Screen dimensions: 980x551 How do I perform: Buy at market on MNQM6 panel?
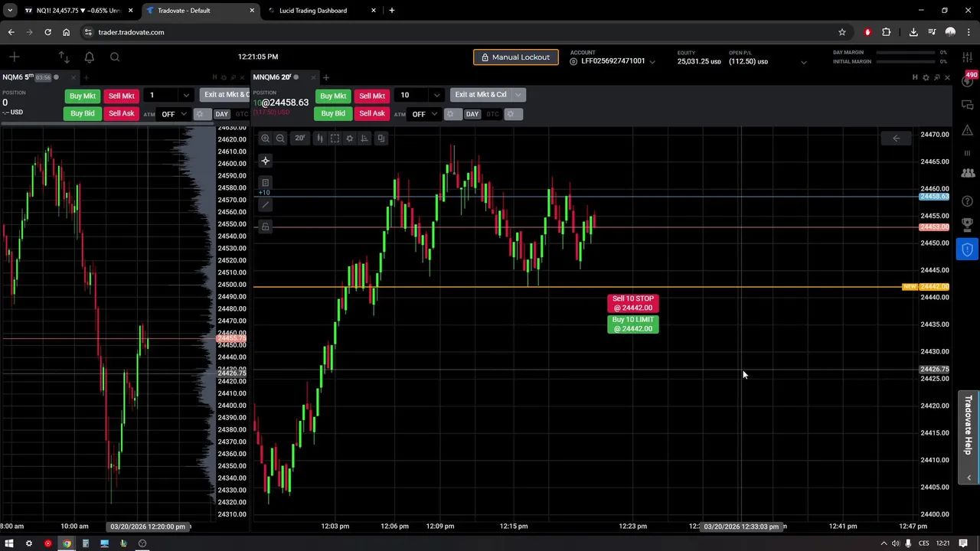point(333,96)
